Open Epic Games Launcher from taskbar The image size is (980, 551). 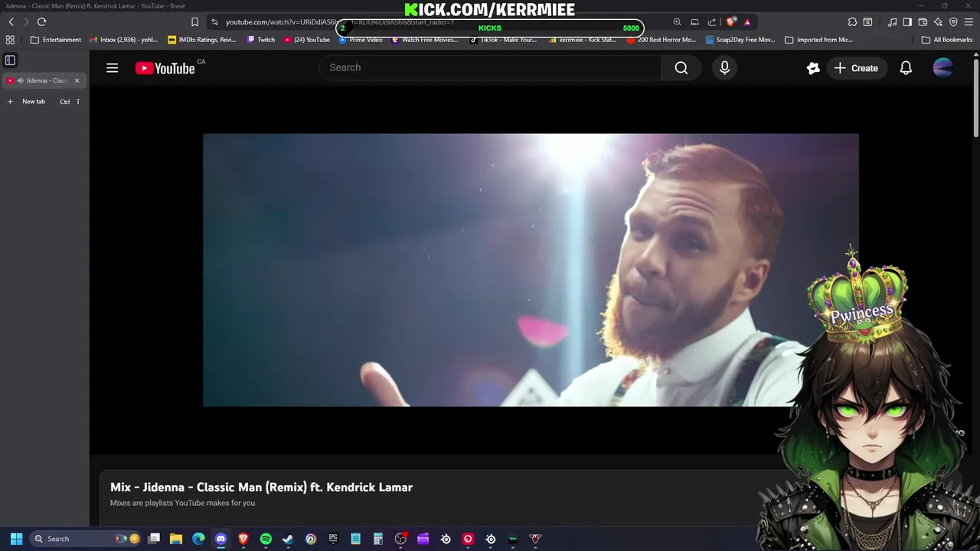[333, 539]
